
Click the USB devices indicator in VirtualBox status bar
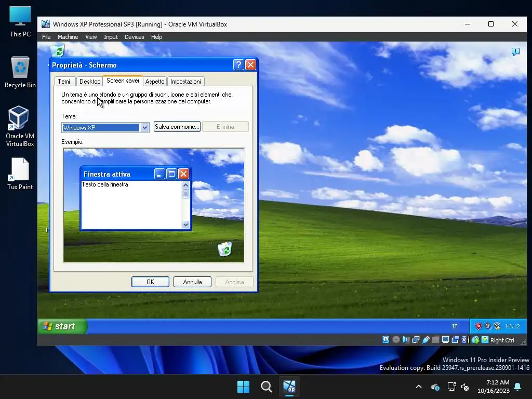426,340
